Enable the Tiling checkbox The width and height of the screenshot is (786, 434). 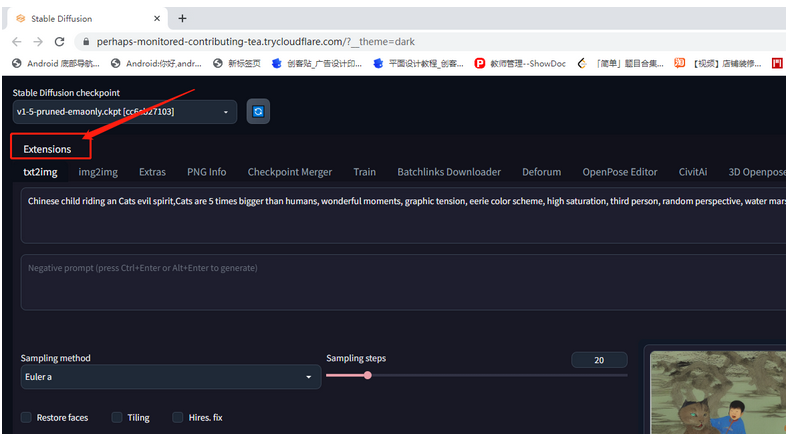(117, 417)
